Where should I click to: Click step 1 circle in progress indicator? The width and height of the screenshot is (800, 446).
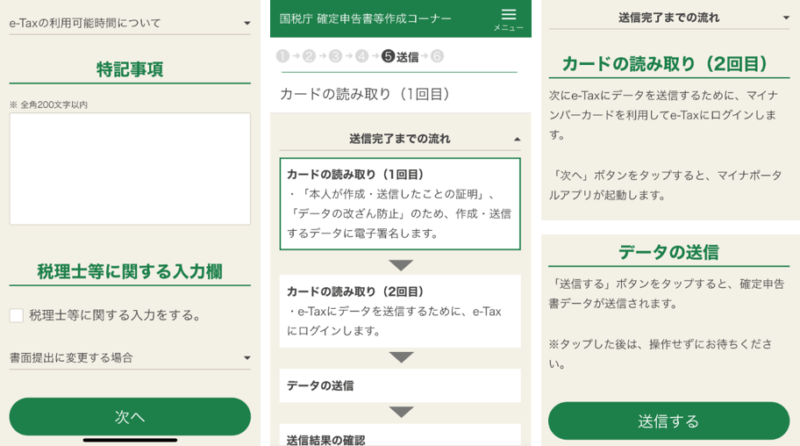click(283, 56)
